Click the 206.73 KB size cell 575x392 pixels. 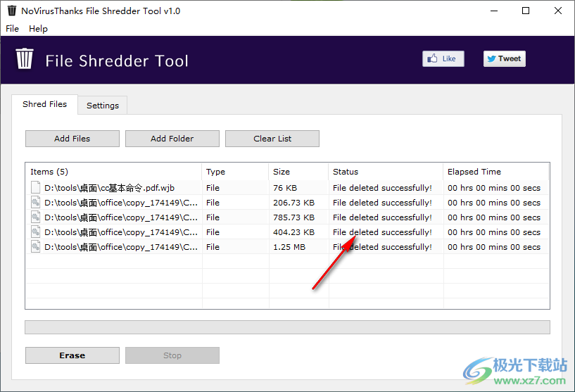point(293,203)
